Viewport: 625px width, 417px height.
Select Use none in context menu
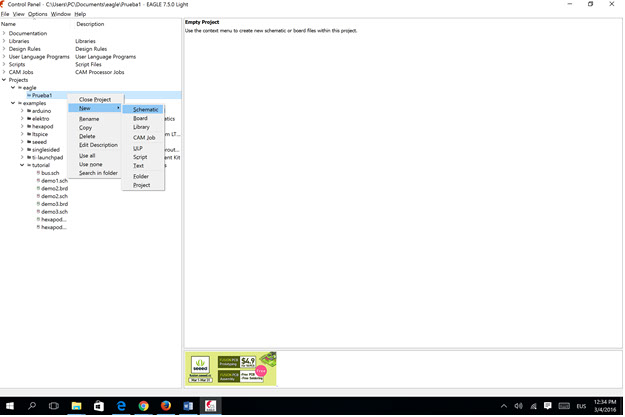(x=95, y=164)
